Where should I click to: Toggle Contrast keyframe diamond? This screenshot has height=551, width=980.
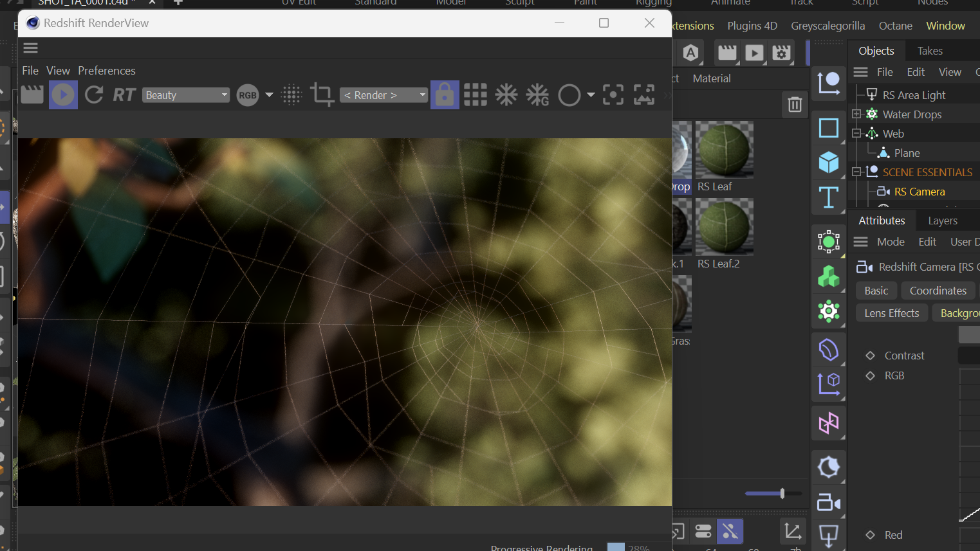coord(871,356)
